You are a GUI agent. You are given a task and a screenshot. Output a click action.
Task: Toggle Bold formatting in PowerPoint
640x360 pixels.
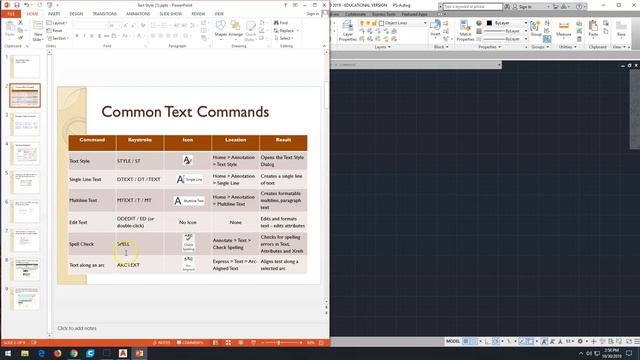coord(77,36)
